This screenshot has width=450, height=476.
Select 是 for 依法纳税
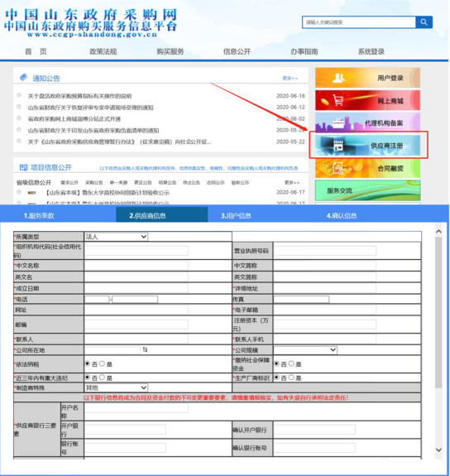(103, 363)
